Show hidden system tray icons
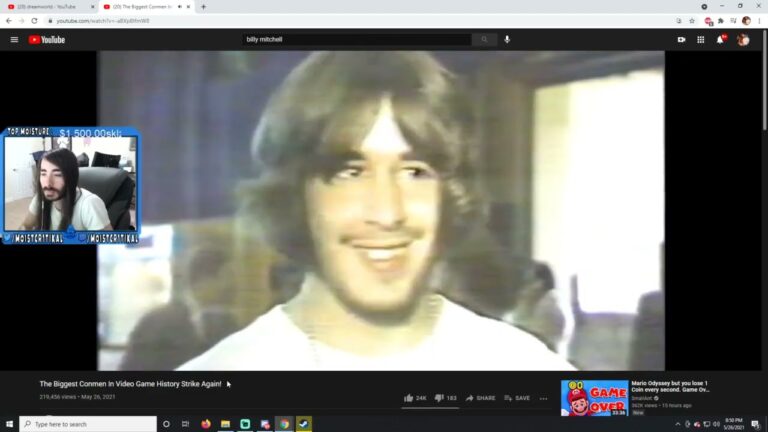768x432 pixels. point(678,424)
